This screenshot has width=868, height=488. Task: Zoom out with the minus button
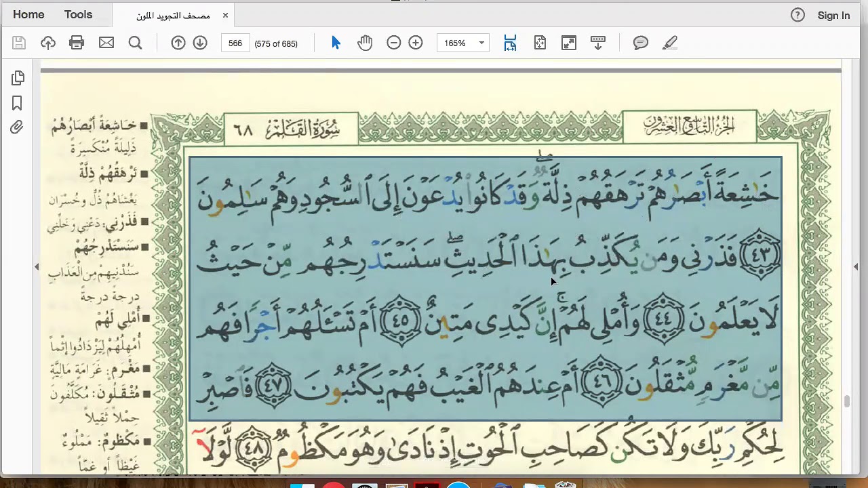pos(394,43)
